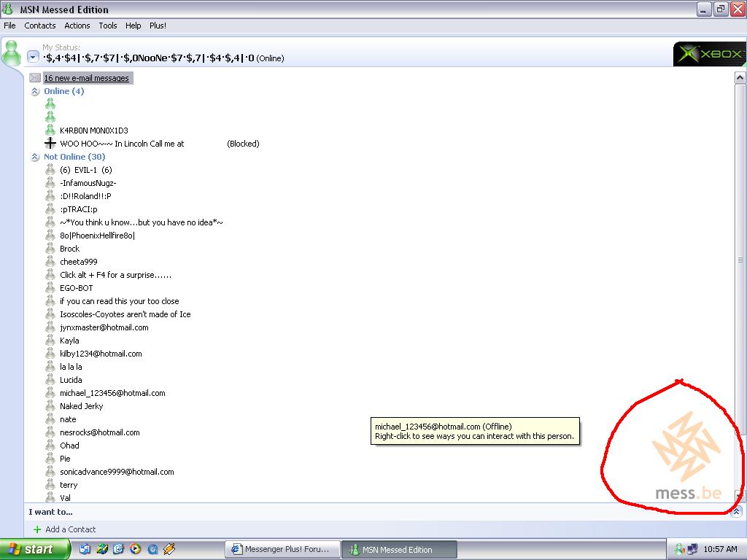This screenshot has height=560, width=747.
Task: Click the Windows Start button
Action: 35,549
